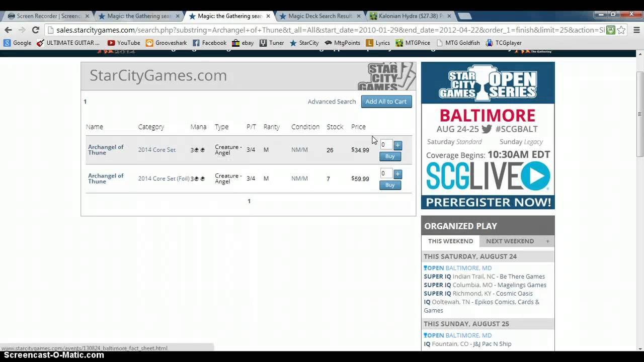The width and height of the screenshot is (644, 362).
Task: Close the Magic Deck Search Results tab
Action: [359, 16]
